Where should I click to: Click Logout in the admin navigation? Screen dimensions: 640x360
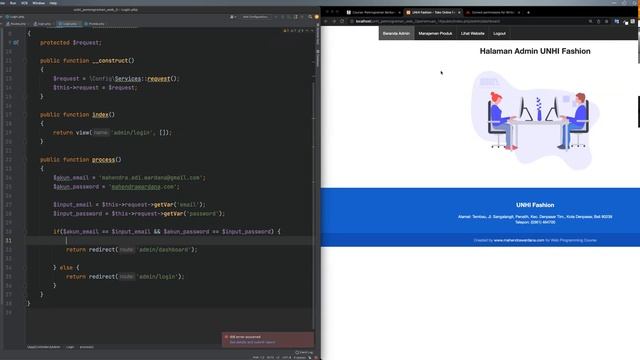pyautogui.click(x=499, y=33)
